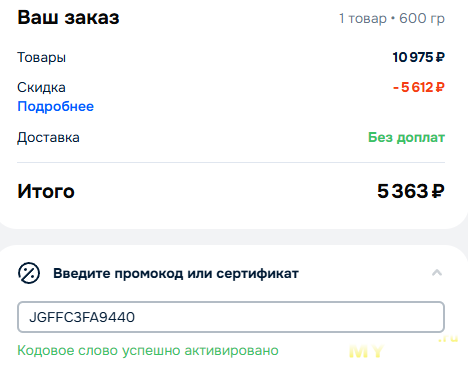The width and height of the screenshot is (468, 368).
Task: Click the JGFFC3FA9440 code text
Action: tap(82, 317)
